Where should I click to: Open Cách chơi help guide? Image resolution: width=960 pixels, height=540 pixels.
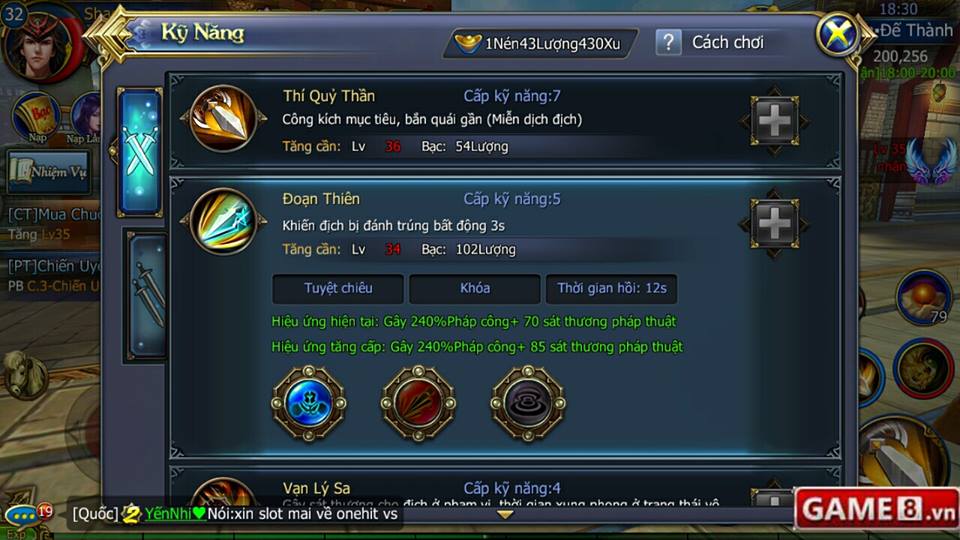tap(728, 42)
